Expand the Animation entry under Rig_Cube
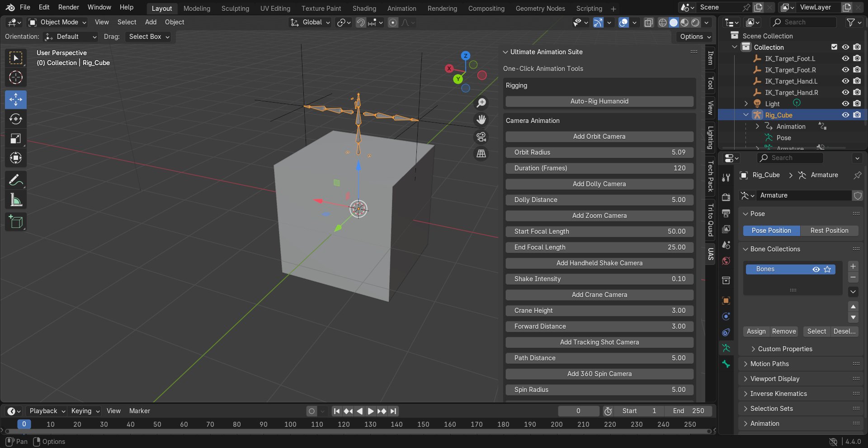The width and height of the screenshot is (868, 448). pos(758,126)
